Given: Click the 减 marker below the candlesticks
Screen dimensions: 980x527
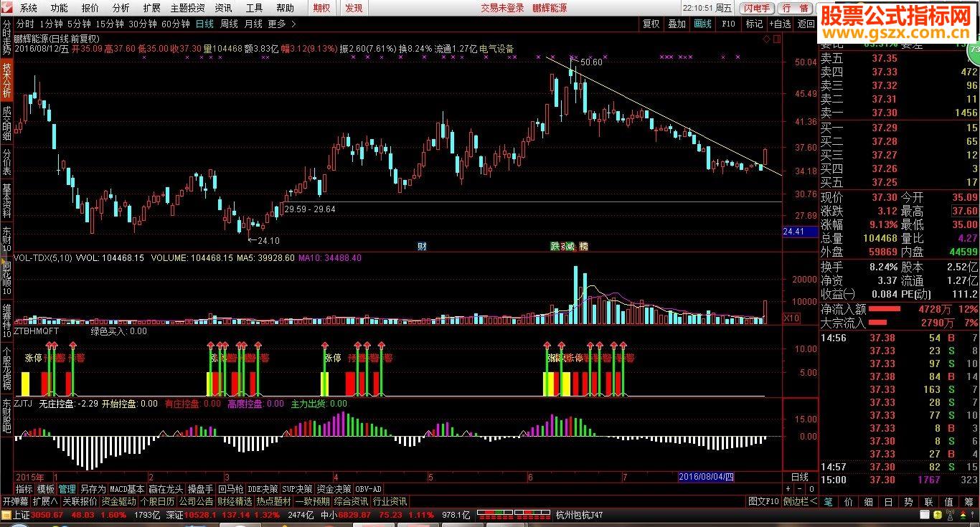Looking at the screenshot, I should tap(570, 246).
